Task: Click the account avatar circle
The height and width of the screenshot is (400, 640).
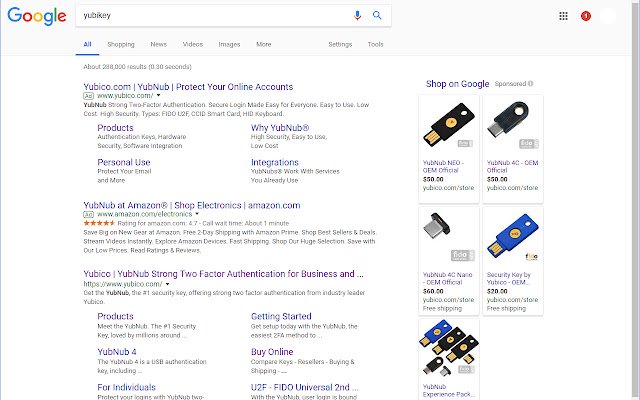Action: tap(608, 16)
